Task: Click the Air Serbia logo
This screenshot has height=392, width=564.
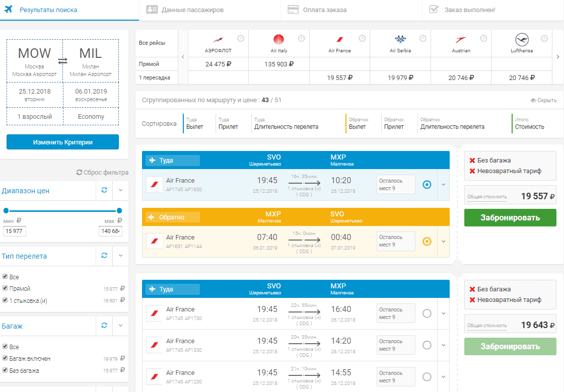Action: pyautogui.click(x=400, y=39)
